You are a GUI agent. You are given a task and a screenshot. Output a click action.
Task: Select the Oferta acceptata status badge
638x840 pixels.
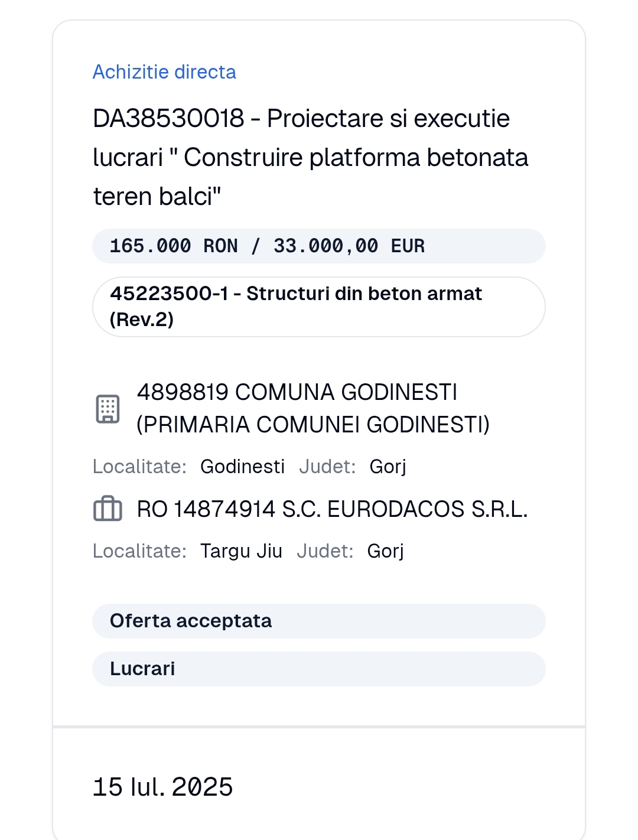tap(319, 621)
